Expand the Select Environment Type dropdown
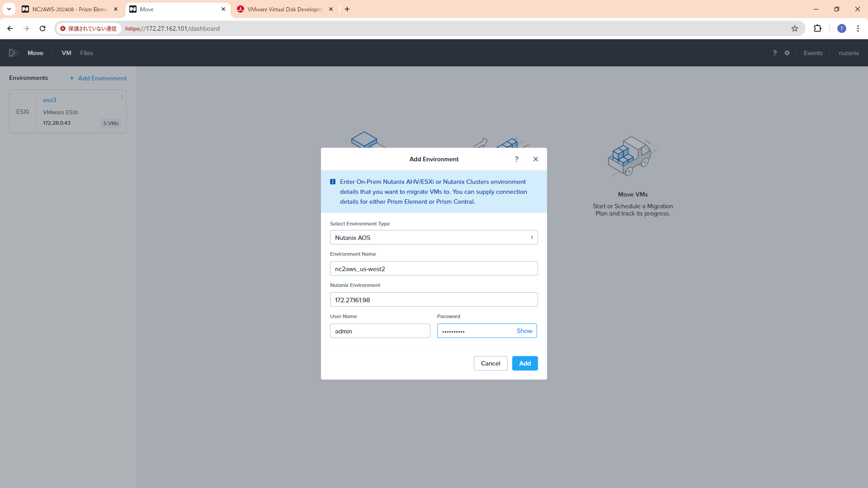This screenshot has width=868, height=488. (x=434, y=238)
